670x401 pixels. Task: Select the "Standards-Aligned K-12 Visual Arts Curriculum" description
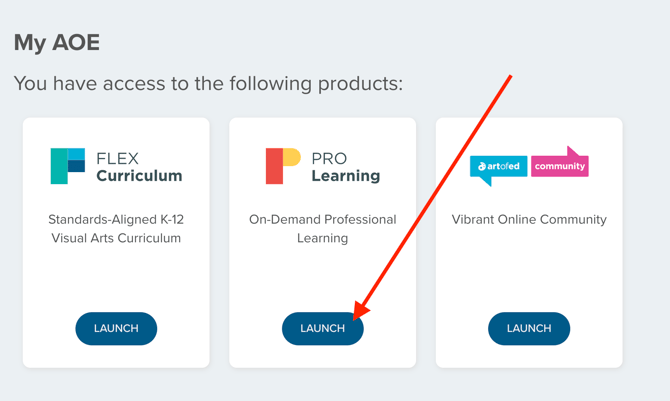116,229
